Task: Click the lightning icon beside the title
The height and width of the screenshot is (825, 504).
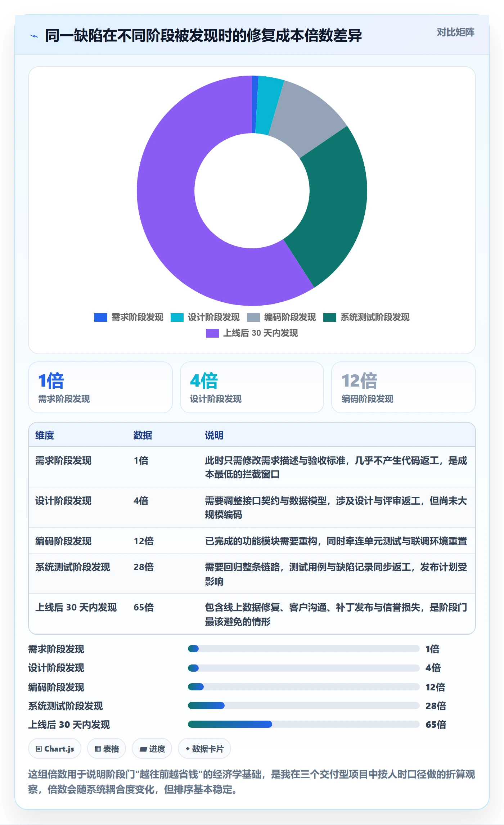Action: coord(34,36)
